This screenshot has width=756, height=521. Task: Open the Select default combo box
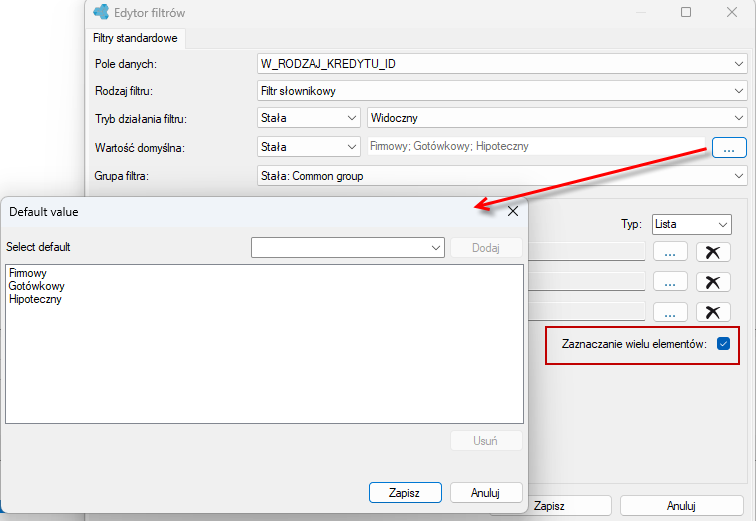[x=348, y=247]
